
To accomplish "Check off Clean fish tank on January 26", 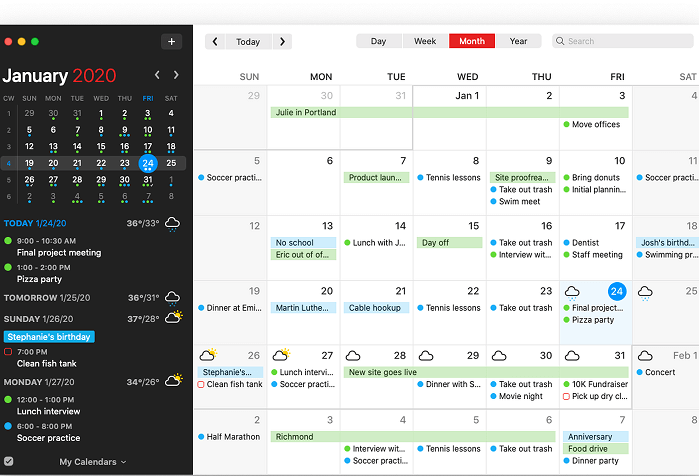I will 201,384.
